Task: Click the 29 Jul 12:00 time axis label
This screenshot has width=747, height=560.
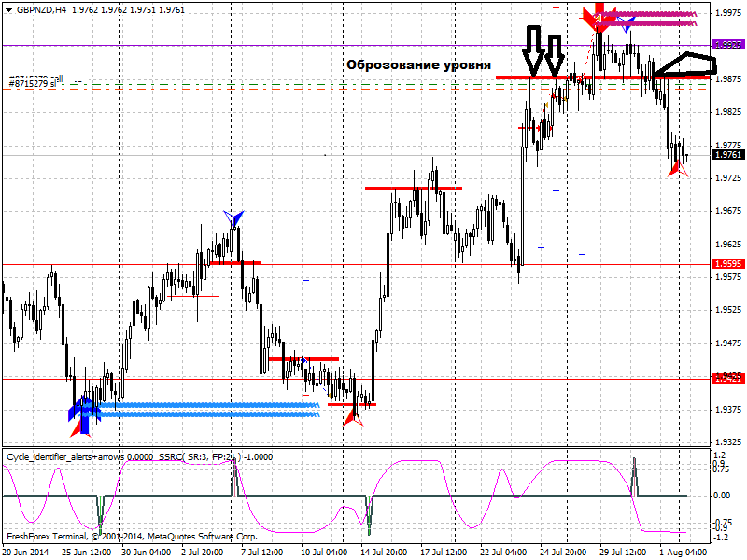Action: 623,553
